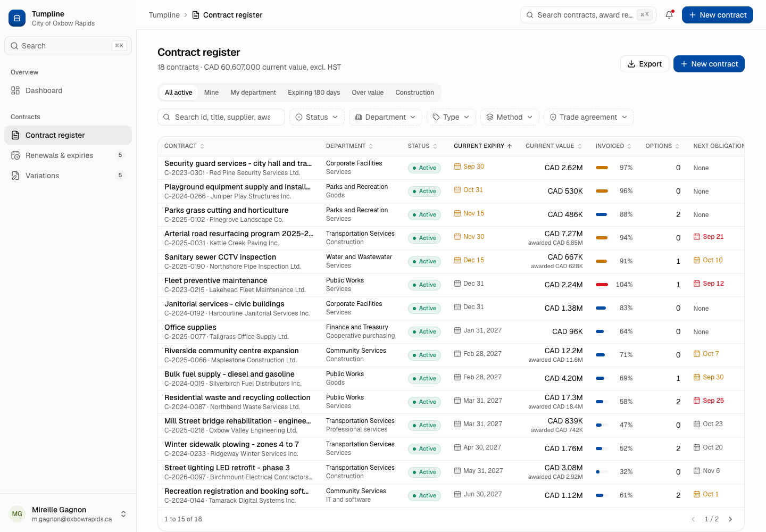Sort by the Department column header
766x532 pixels.
click(x=349, y=146)
